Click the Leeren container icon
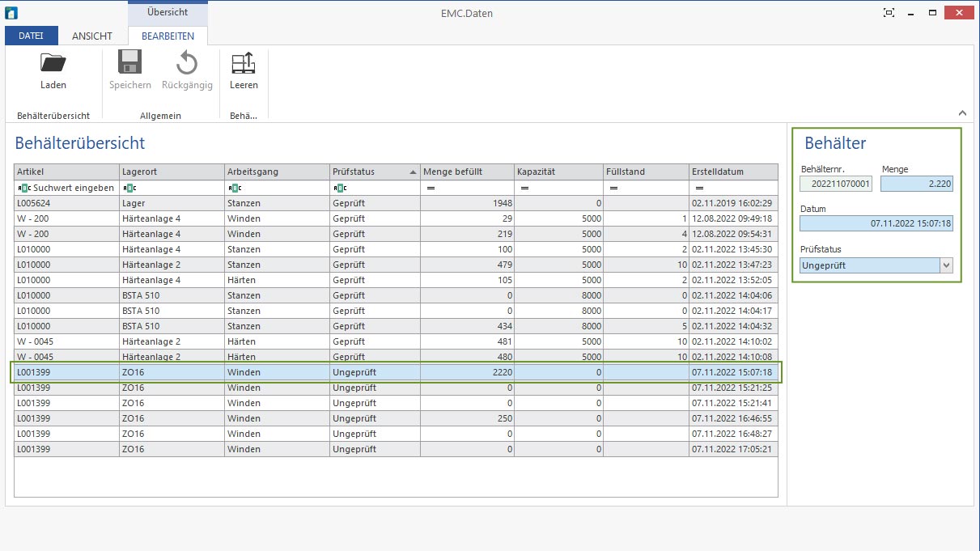Screen dimensions: 980x551 pos(244,63)
